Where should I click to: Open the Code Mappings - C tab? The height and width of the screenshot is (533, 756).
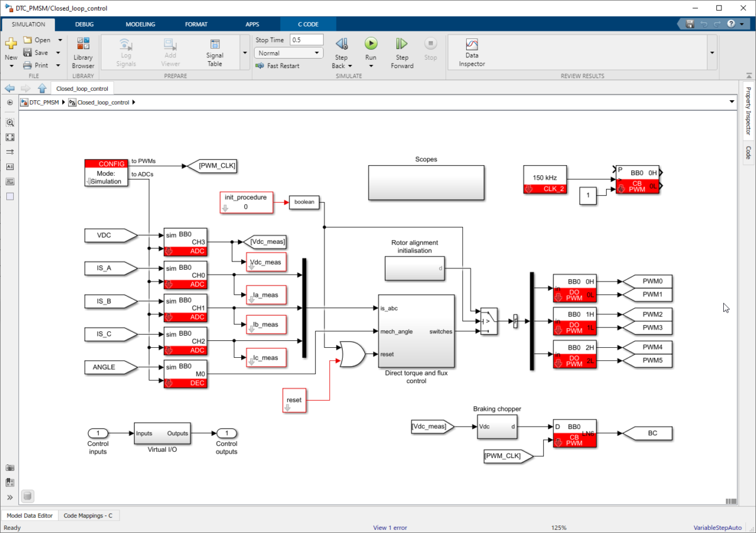pyautogui.click(x=88, y=515)
